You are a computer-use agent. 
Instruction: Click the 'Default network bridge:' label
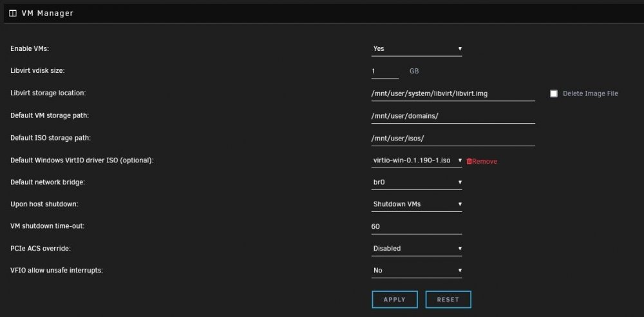48,182
